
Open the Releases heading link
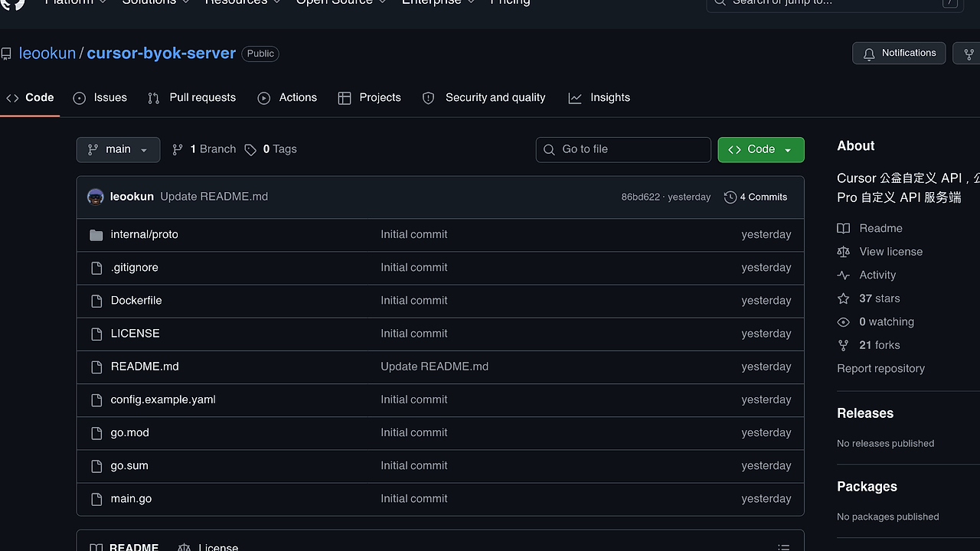click(x=865, y=413)
